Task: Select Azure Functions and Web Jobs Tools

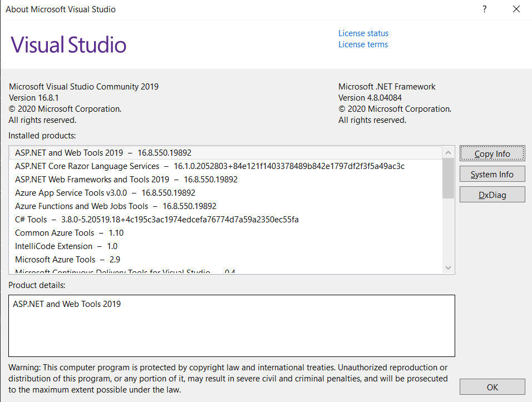Action: [x=226, y=206]
